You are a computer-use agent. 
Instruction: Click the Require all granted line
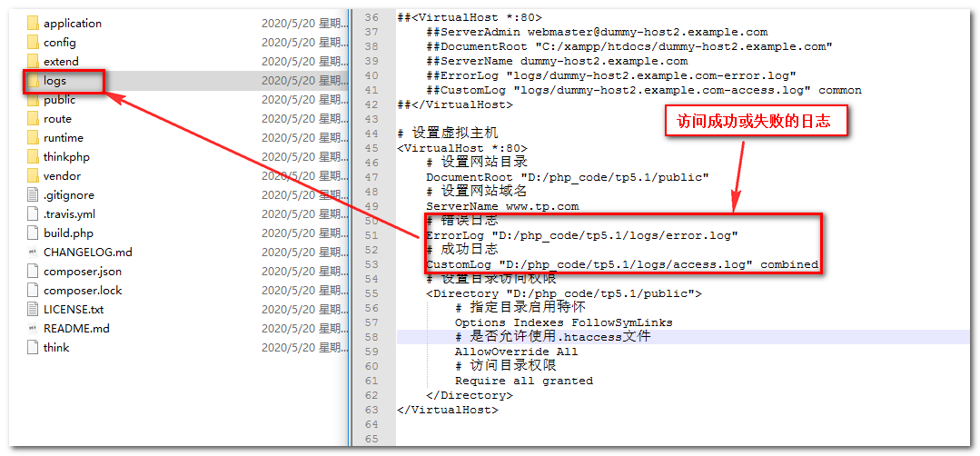coord(524,381)
